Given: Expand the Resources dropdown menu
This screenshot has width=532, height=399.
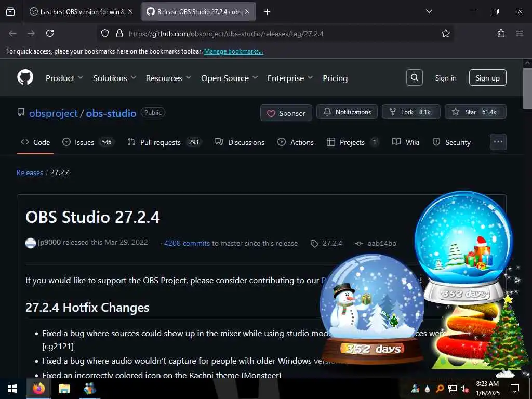Looking at the screenshot, I should pos(169,78).
